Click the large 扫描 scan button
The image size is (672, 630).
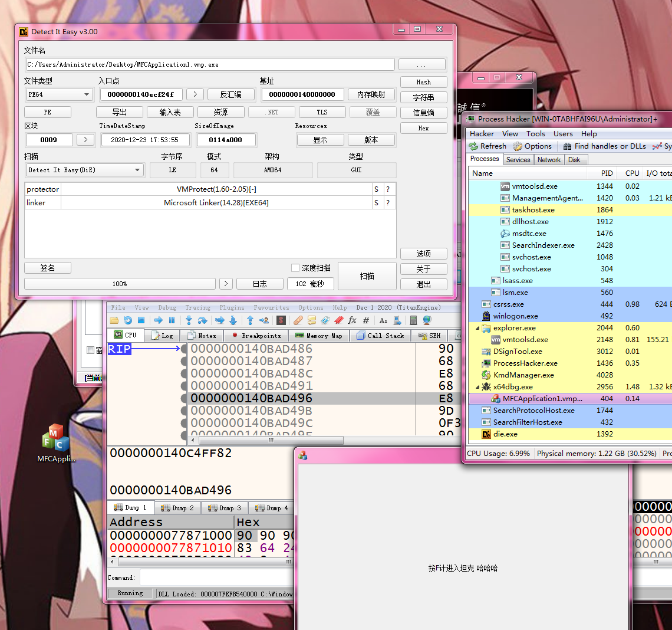(x=367, y=276)
